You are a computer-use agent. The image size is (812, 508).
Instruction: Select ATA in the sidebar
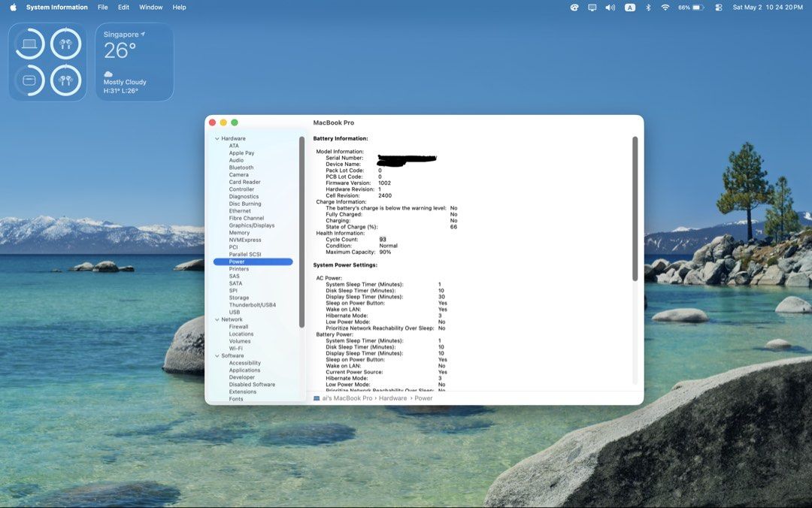(234, 146)
